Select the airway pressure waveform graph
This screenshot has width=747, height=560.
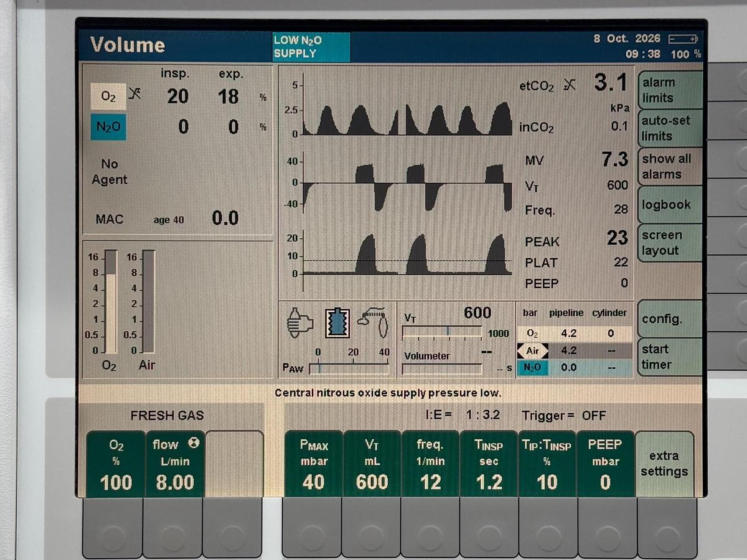pyautogui.click(x=407, y=255)
